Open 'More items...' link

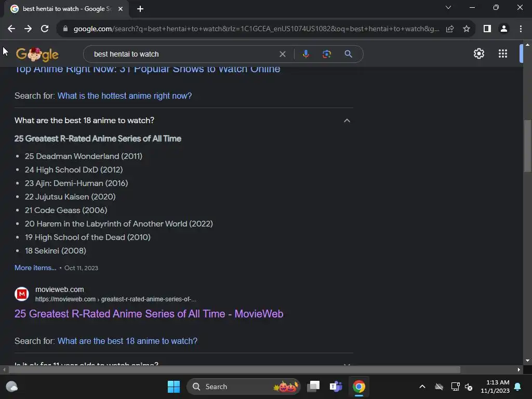tap(35, 268)
